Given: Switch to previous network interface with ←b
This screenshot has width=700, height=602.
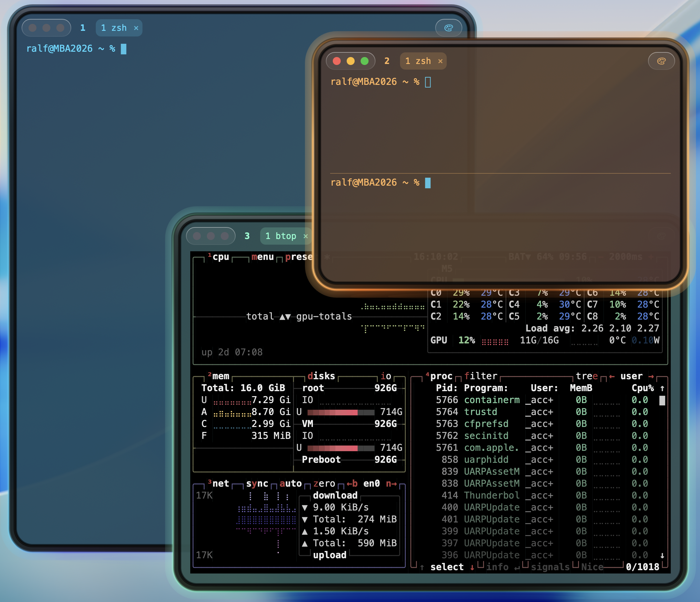Looking at the screenshot, I should click(x=352, y=483).
